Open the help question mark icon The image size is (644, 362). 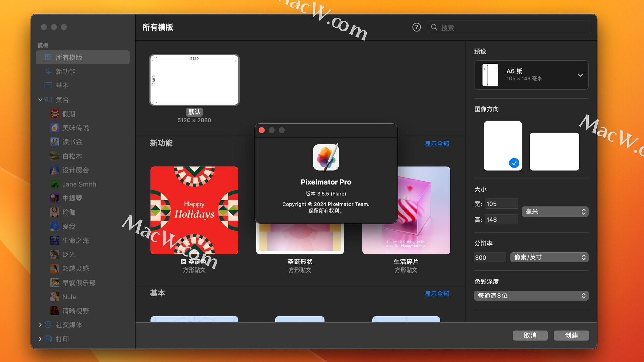click(x=416, y=27)
